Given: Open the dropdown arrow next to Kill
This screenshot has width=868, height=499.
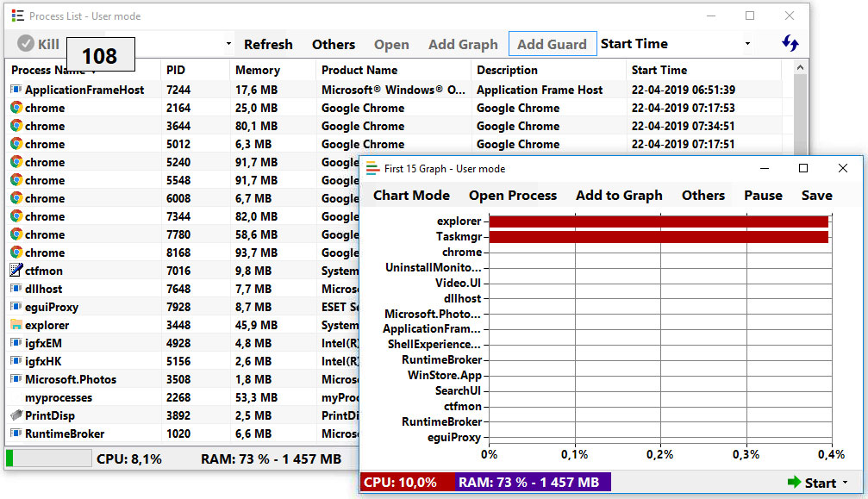Looking at the screenshot, I should click(228, 44).
